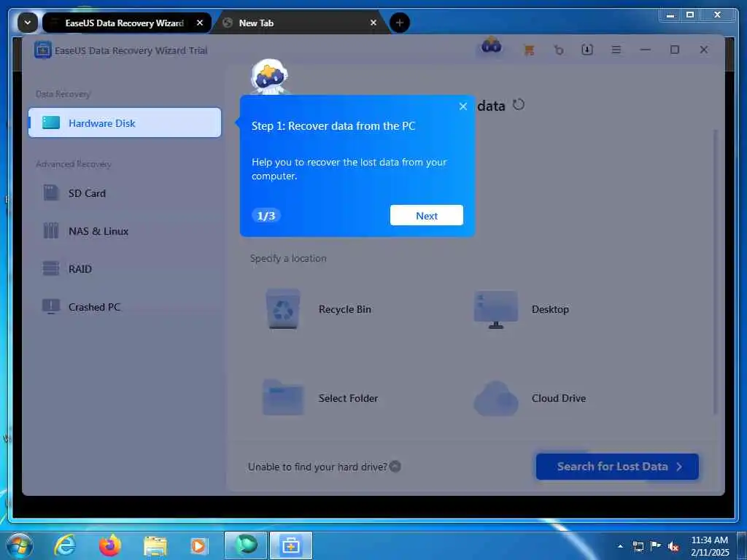747x560 pixels.
Task: Show hidden system tray icons
Action: coord(620,546)
